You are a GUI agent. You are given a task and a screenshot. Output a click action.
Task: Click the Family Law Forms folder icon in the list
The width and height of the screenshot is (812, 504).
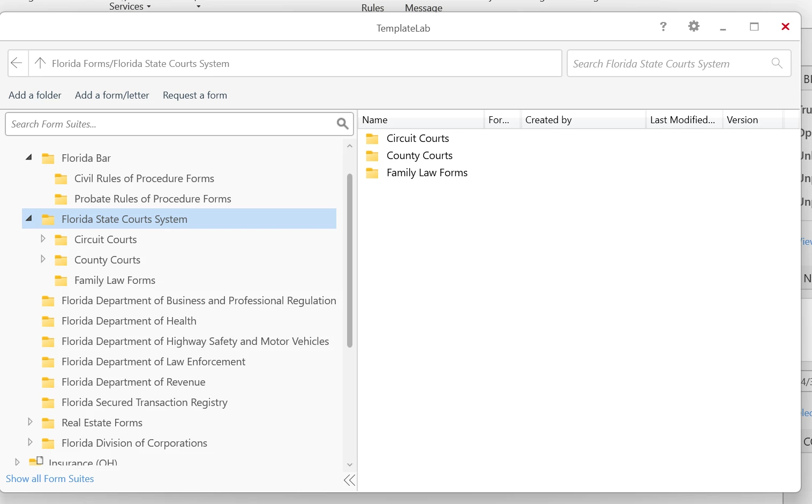point(372,173)
